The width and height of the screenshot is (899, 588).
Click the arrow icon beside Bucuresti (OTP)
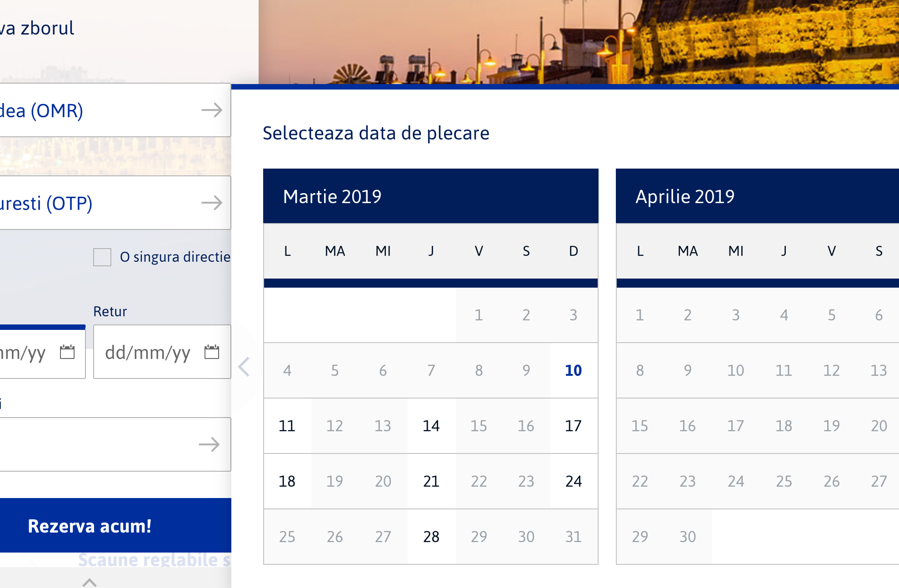[212, 203]
